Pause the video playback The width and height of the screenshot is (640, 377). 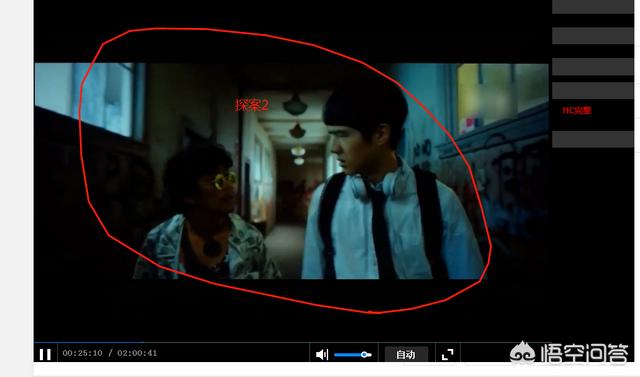[45, 354]
